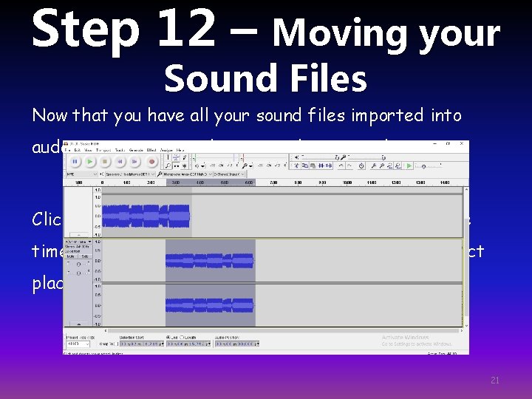Screen dimensions: 532x399
Task: Open the Generate menu
Action: coord(136,150)
